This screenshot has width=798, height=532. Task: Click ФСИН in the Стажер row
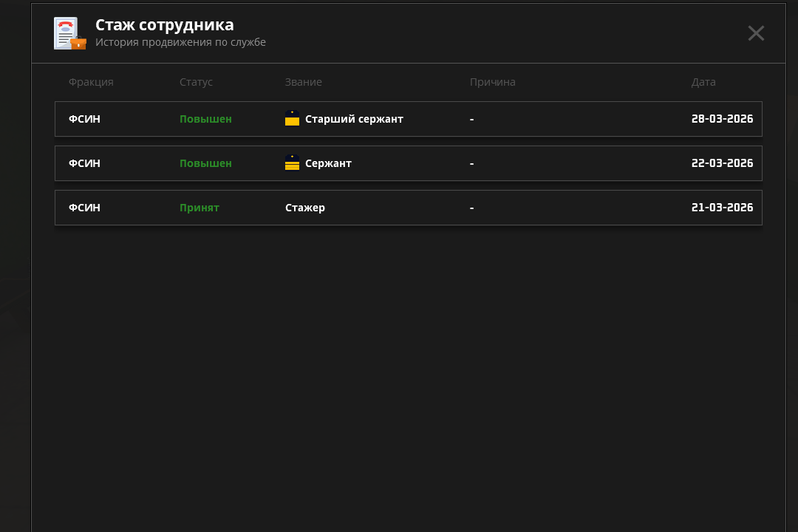(84, 208)
